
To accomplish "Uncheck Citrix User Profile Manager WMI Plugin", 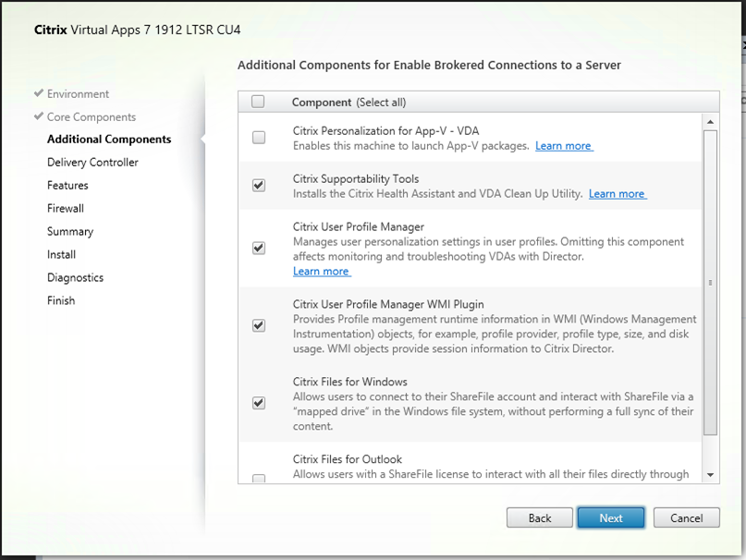I will click(259, 325).
